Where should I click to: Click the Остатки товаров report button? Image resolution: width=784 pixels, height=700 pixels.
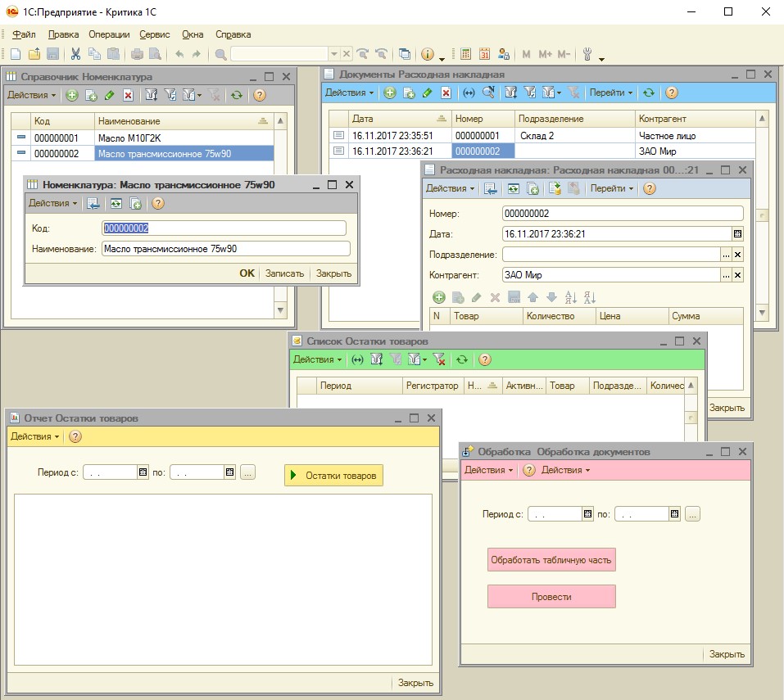pyautogui.click(x=333, y=475)
